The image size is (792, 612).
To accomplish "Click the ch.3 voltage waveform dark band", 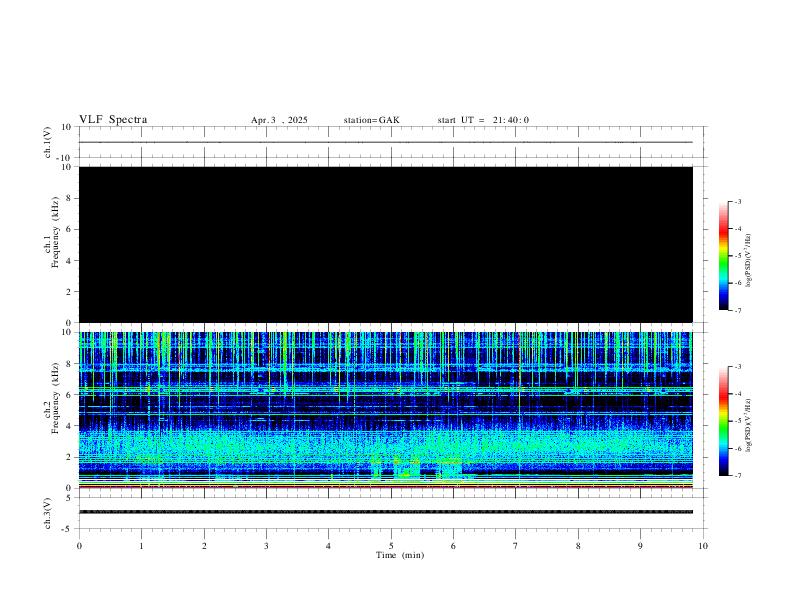I will point(386,512).
